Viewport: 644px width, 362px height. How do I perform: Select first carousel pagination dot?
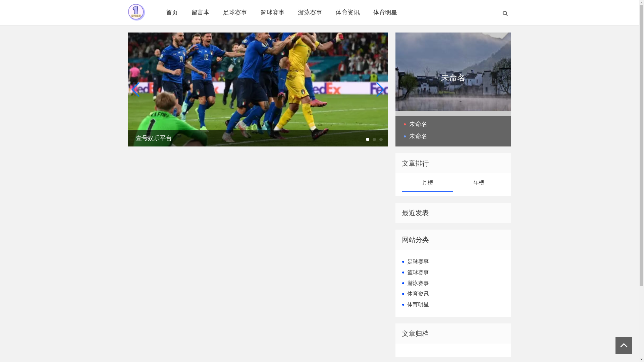click(x=368, y=139)
